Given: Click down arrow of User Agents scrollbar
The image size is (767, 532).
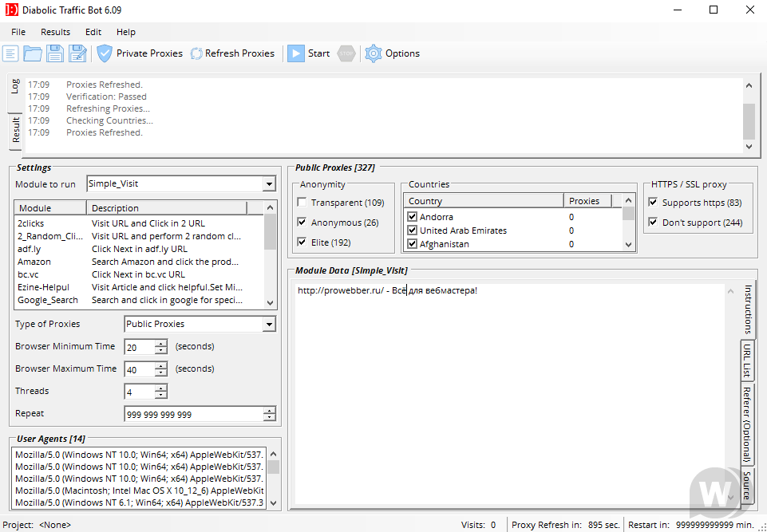Looking at the screenshot, I should tap(274, 502).
